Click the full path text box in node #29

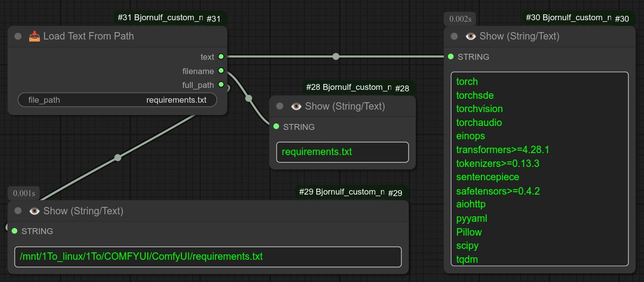(x=208, y=257)
